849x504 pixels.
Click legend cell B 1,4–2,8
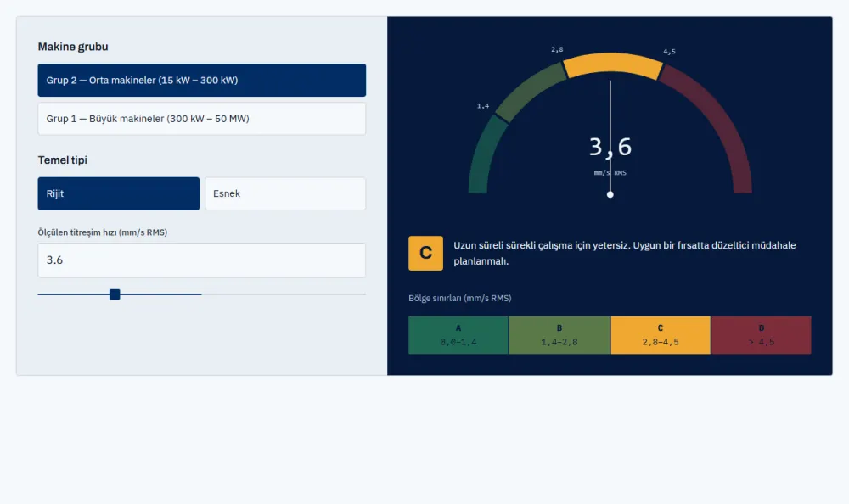tap(559, 335)
